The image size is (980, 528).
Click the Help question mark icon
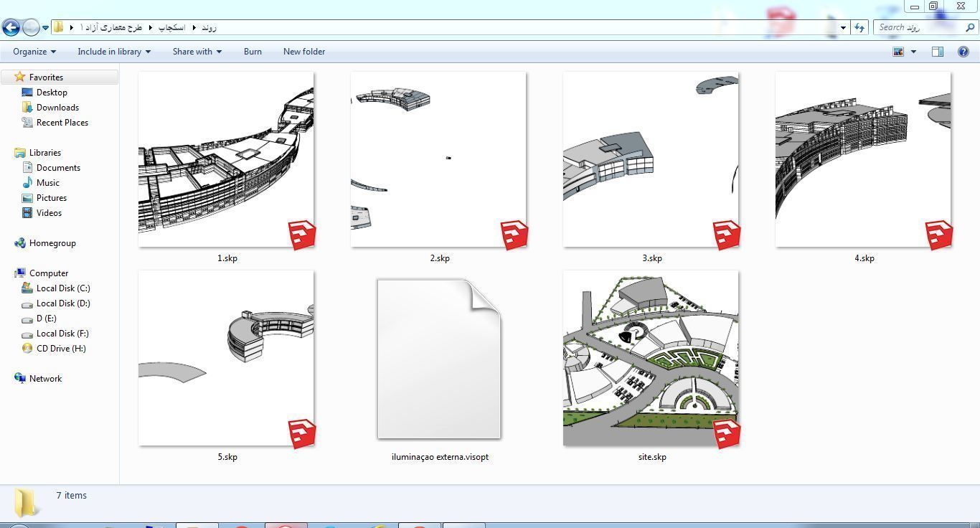963,52
